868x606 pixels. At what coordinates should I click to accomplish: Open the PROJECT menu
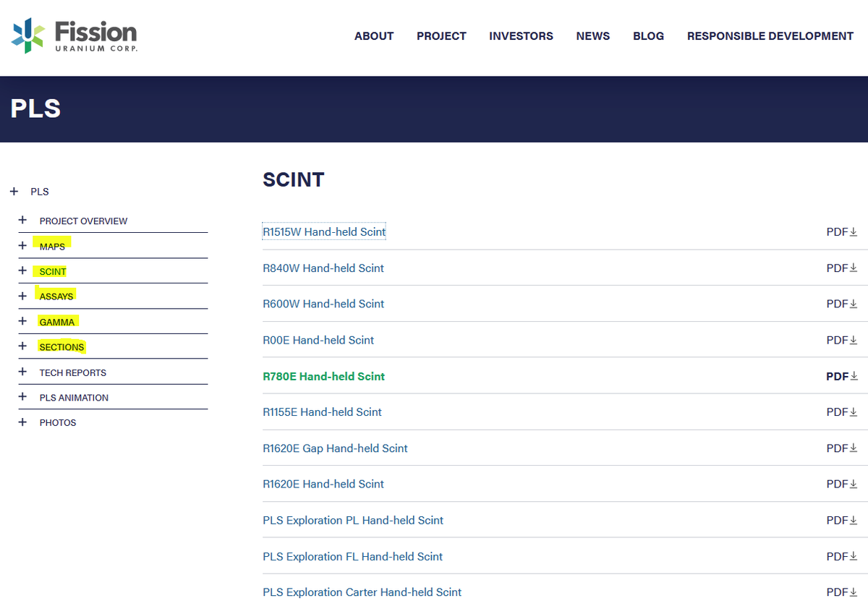point(441,36)
